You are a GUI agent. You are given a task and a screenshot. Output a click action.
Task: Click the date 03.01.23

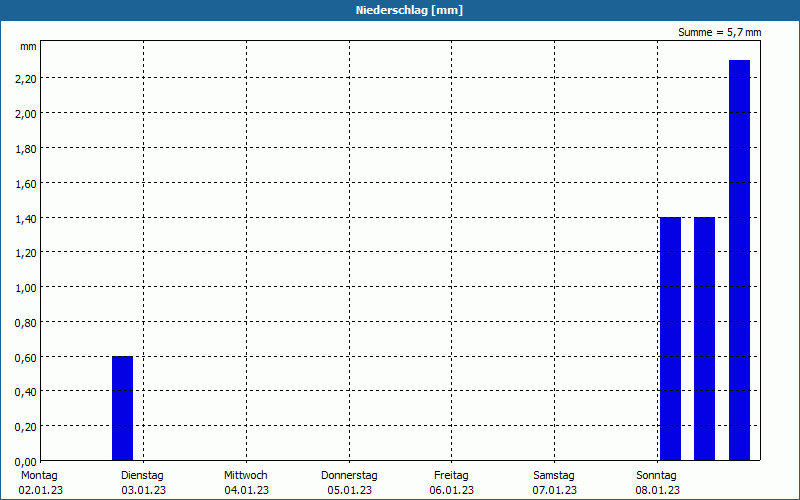(x=144, y=491)
